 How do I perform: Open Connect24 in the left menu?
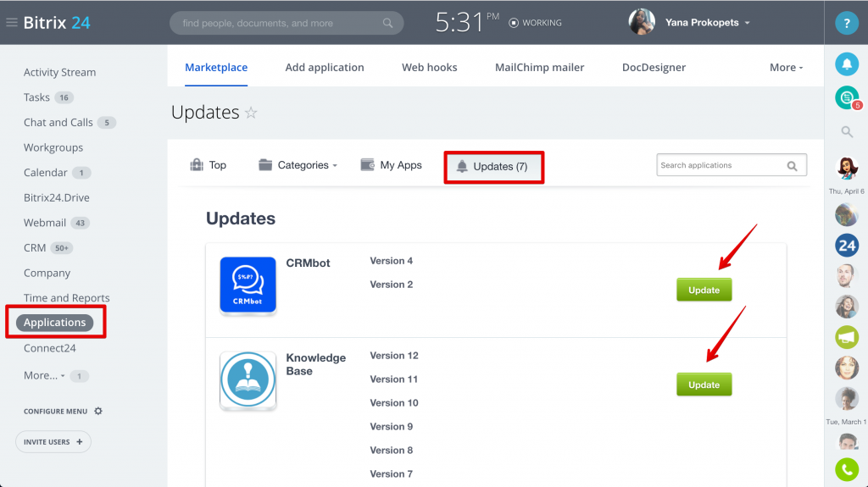pos(50,348)
